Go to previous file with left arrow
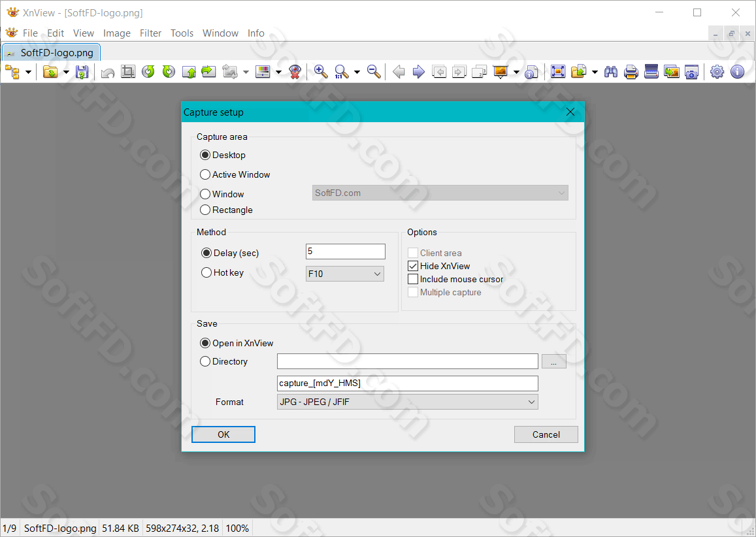The image size is (756, 537). coord(399,72)
